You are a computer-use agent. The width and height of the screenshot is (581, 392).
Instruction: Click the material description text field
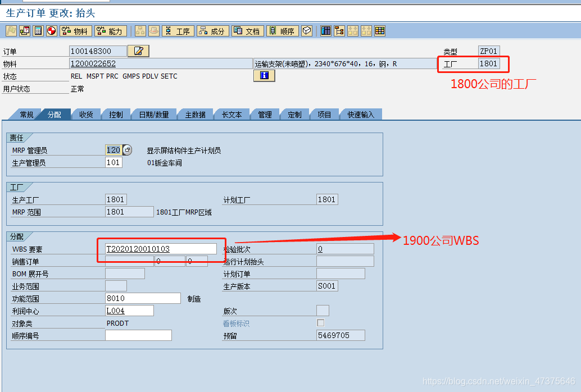click(x=345, y=63)
